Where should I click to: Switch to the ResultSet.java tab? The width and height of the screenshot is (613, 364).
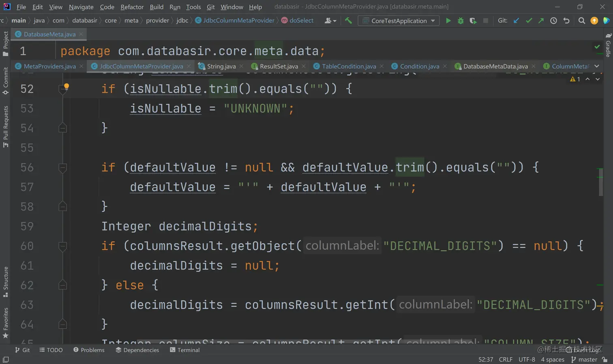click(x=279, y=66)
